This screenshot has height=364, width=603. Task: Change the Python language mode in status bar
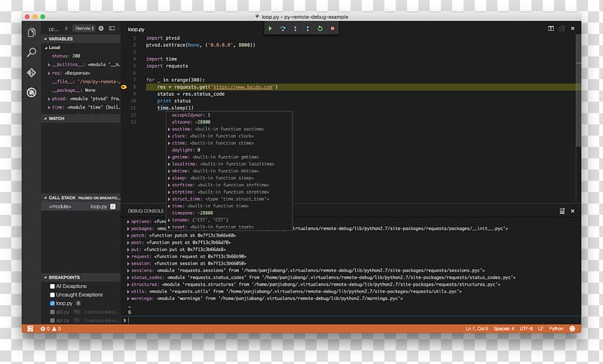click(x=556, y=329)
